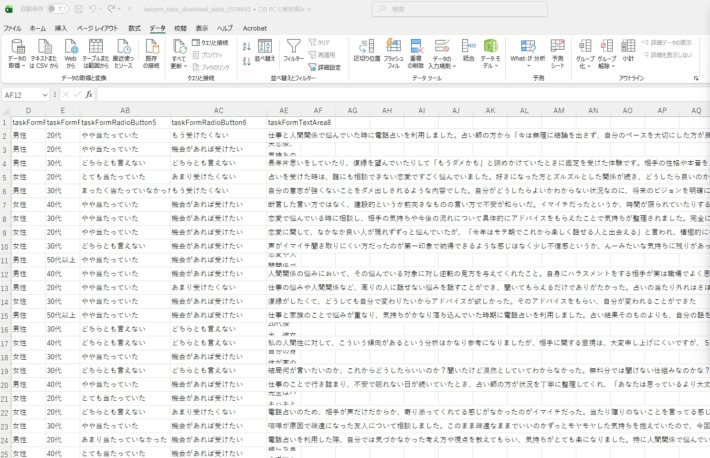
Task: Open アウトライン dialog launcher
Action: click(696, 78)
